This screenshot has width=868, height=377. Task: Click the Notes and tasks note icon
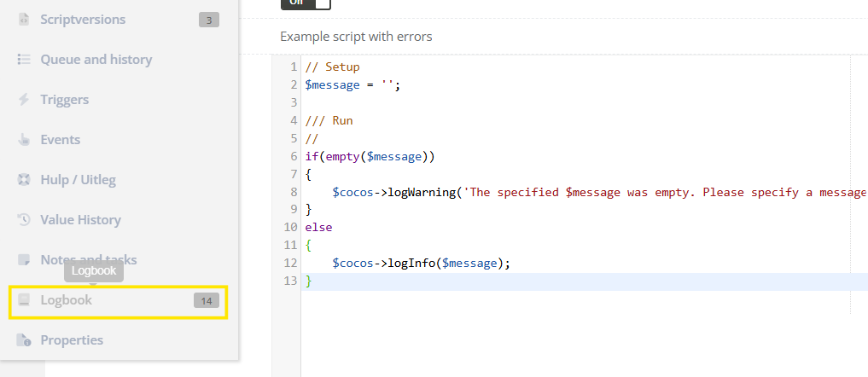(x=24, y=260)
